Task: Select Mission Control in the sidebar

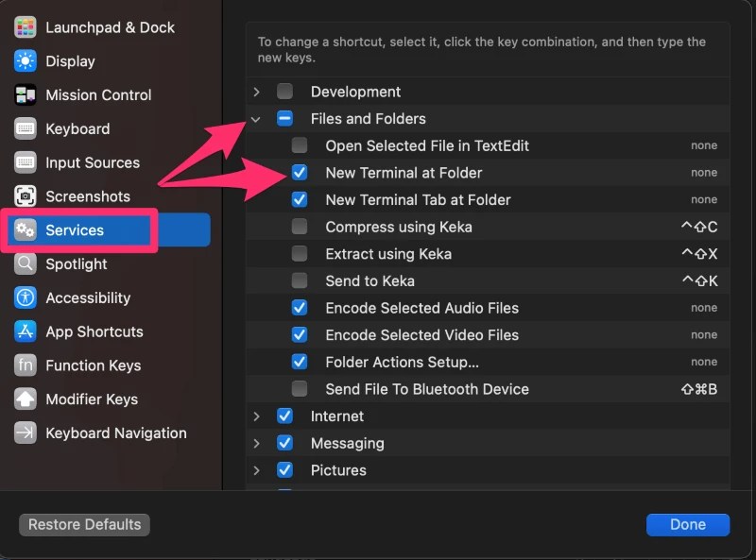Action: coord(98,94)
